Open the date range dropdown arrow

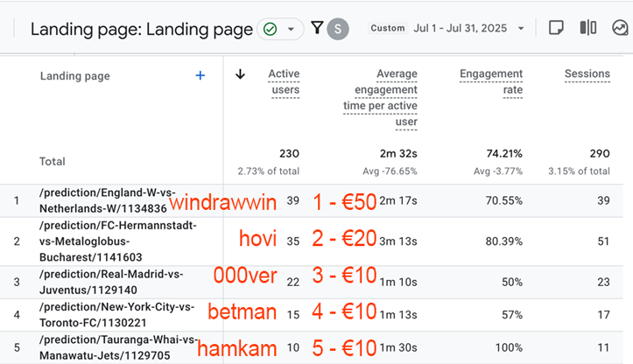coord(521,29)
